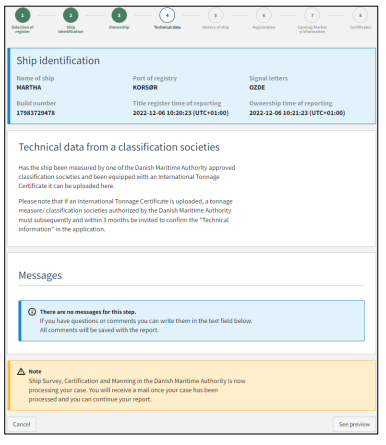Click Technical data from a classification societies heading
Viewport: 386px width, 445px height.
click(x=119, y=147)
